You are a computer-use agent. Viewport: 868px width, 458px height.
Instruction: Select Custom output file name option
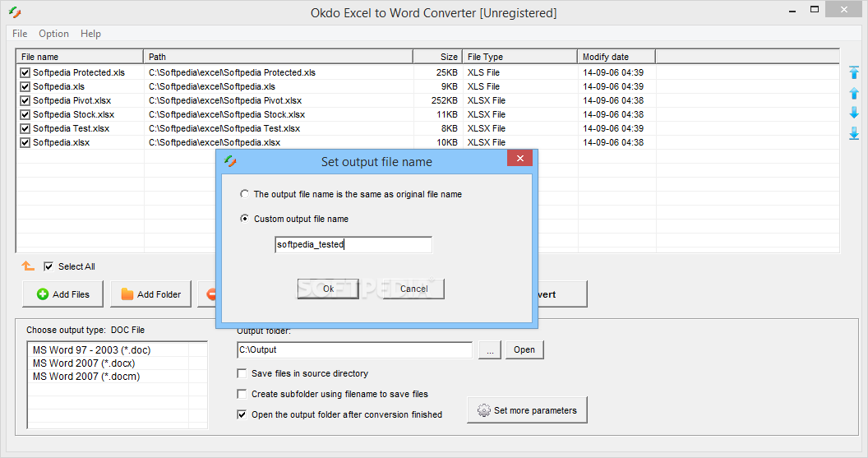pos(244,219)
